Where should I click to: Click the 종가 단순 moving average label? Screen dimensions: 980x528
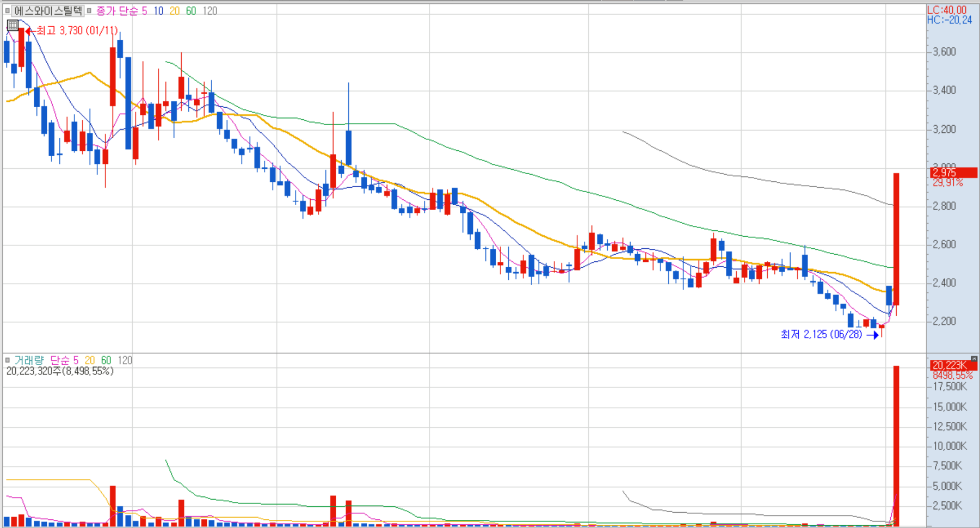click(x=116, y=11)
